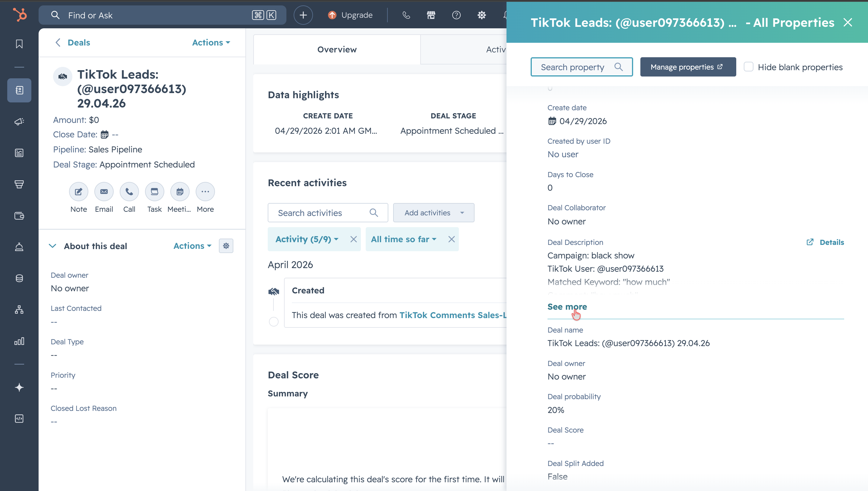868x491 pixels.
Task: Open the Sales storefront sidebar icon
Action: click(19, 184)
